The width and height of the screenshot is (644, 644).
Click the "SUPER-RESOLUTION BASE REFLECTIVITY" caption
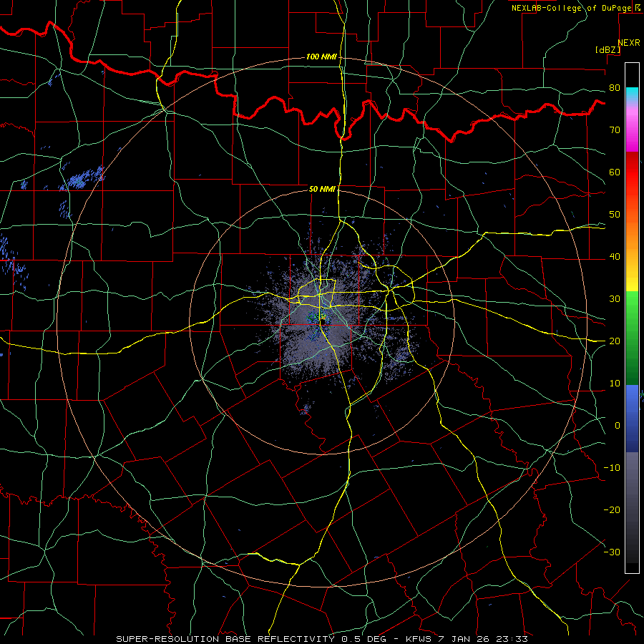click(225, 639)
